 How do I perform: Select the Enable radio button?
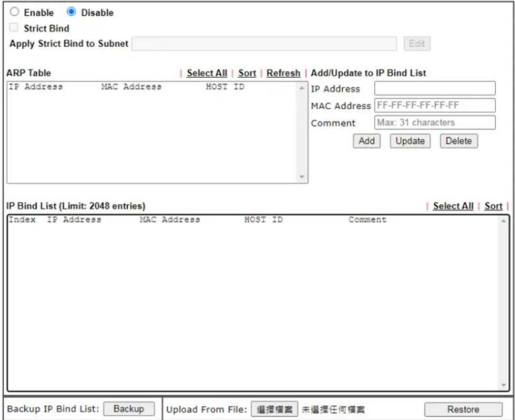(x=14, y=12)
